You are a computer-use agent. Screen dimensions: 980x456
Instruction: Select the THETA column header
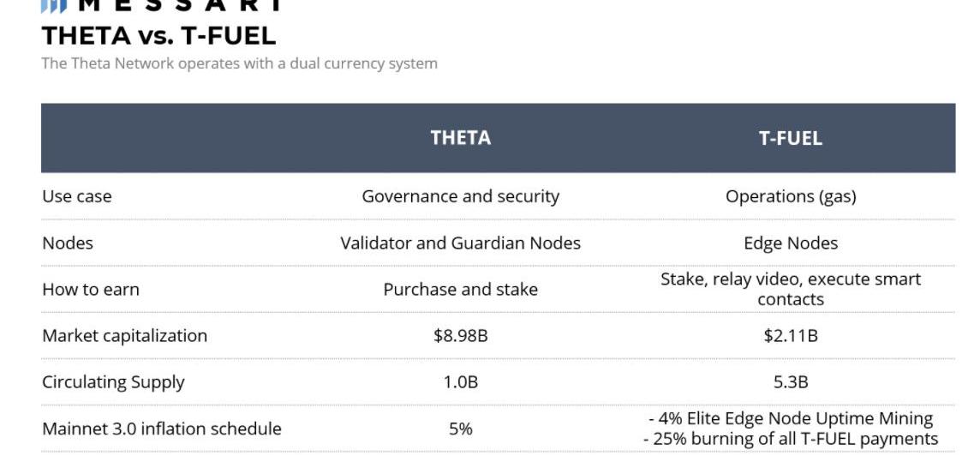pos(461,138)
